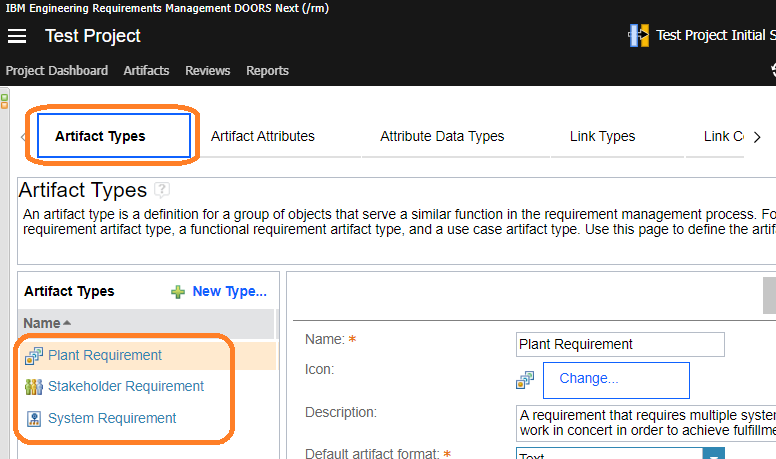The height and width of the screenshot is (459, 776).
Task: Open the Link Types tab
Action: (602, 136)
